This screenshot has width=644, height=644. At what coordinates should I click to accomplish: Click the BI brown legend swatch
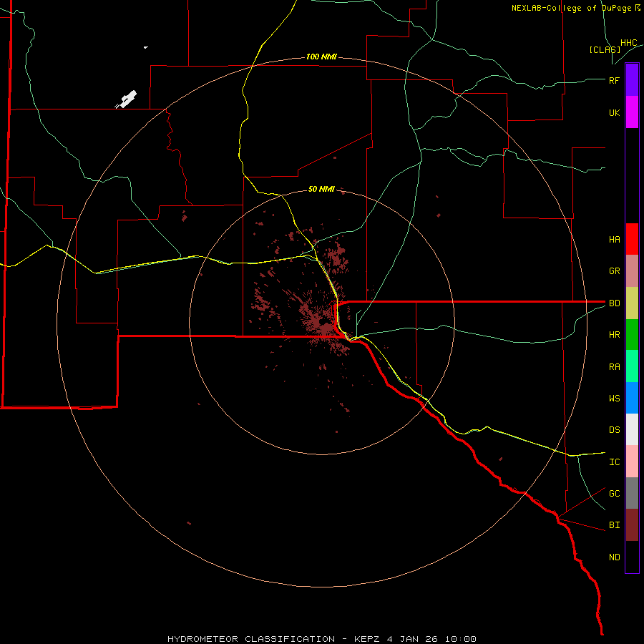tap(632, 525)
